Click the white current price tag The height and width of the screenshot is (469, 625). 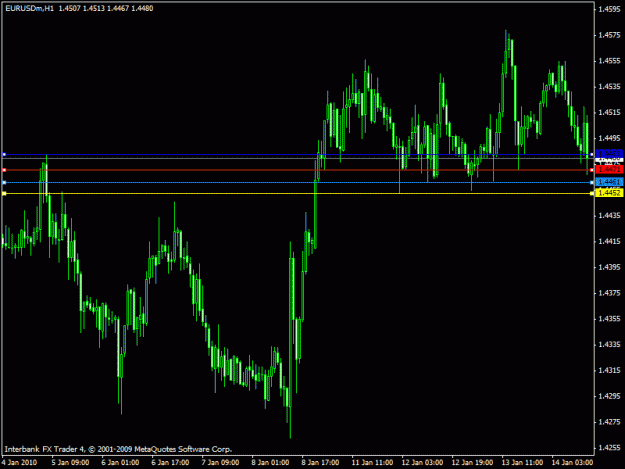click(x=609, y=159)
